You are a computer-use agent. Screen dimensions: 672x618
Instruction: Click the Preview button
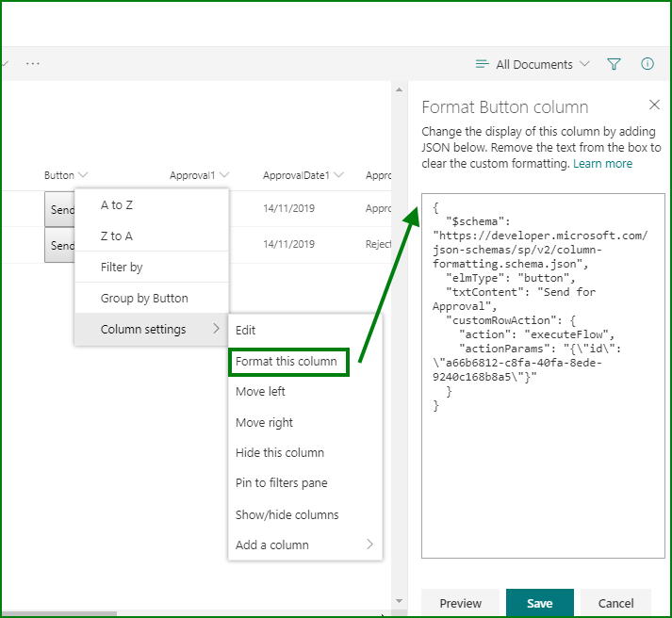[x=460, y=604]
